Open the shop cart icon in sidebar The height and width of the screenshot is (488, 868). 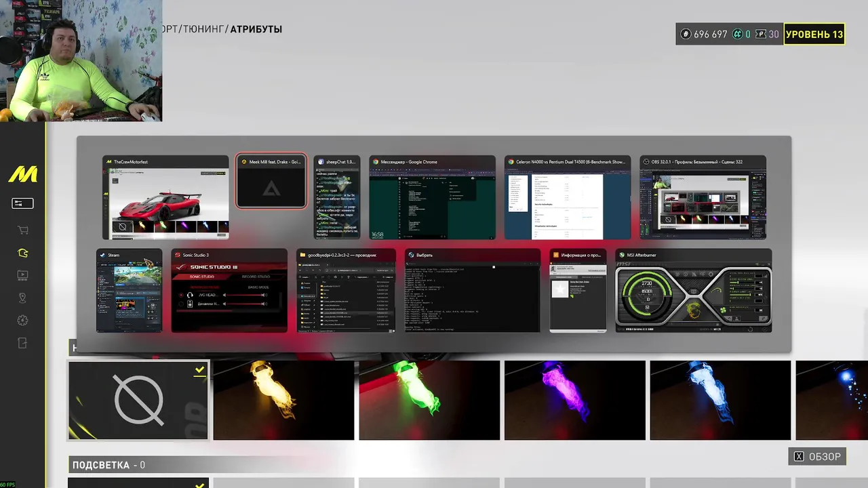coord(22,230)
